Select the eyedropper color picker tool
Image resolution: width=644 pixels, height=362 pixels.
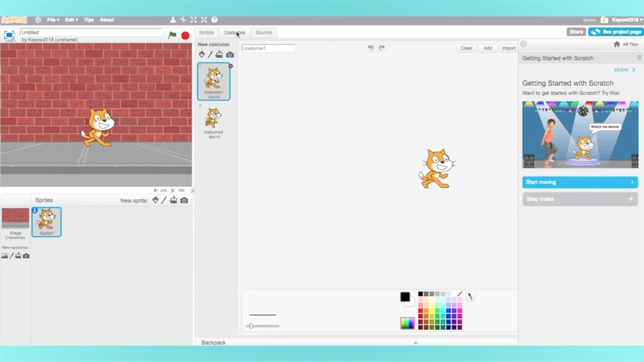pyautogui.click(x=470, y=297)
